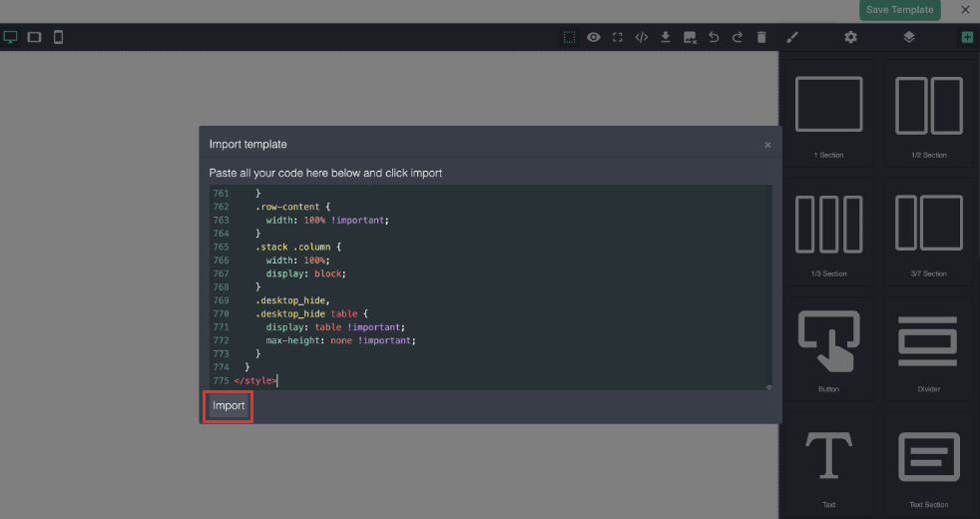Open the blocks panel plus tab
The width and height of the screenshot is (980, 519).
[967, 37]
